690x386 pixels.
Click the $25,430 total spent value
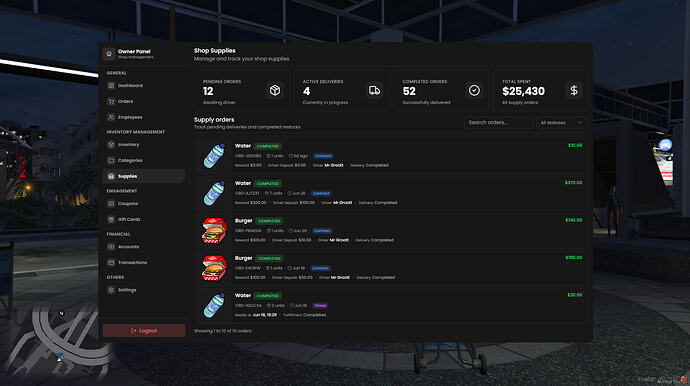point(523,91)
